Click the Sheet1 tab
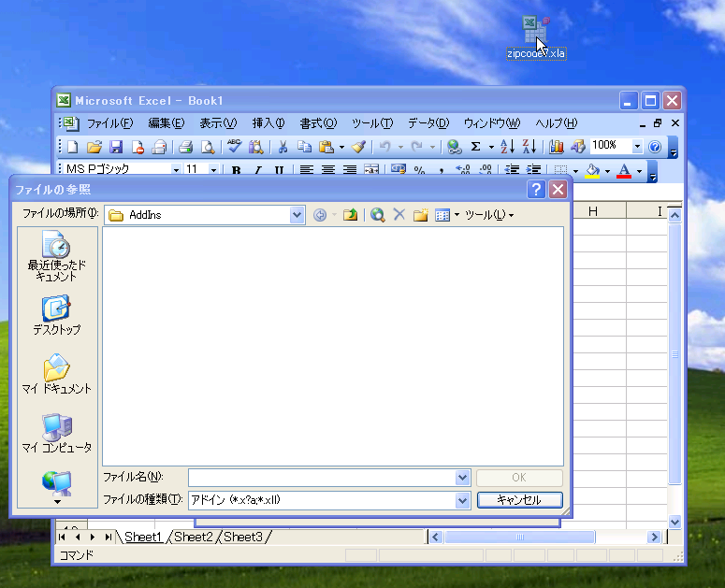The height and width of the screenshot is (588, 725). click(x=143, y=537)
